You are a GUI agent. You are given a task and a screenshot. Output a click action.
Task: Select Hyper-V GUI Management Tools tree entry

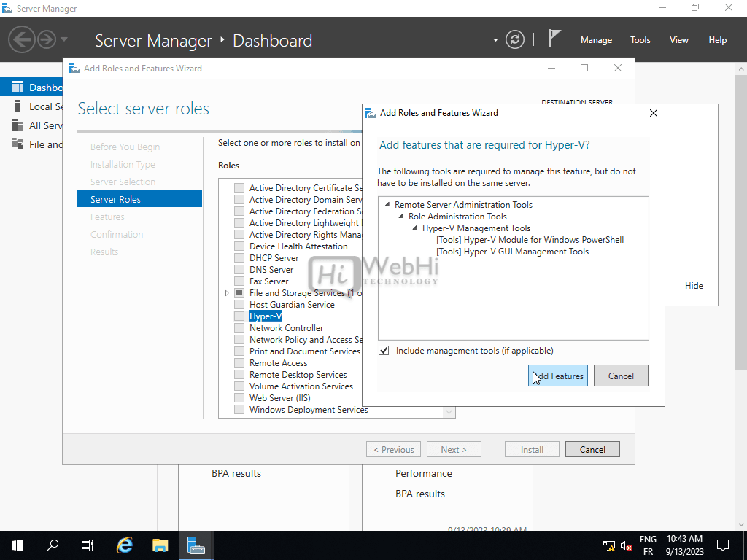point(512,252)
